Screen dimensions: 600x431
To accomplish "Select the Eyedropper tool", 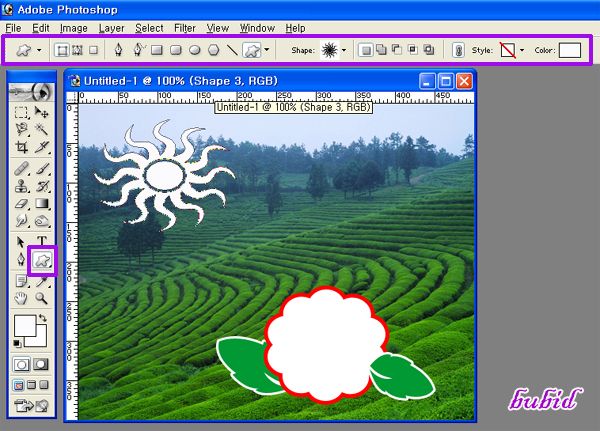I will [41, 282].
